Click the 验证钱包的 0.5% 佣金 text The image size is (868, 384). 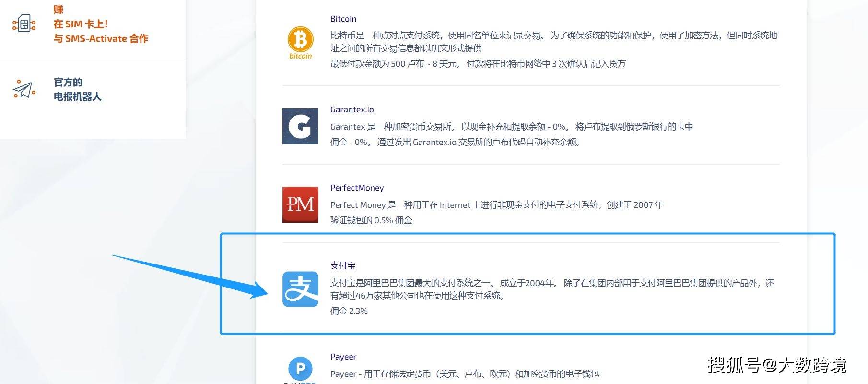[371, 220]
